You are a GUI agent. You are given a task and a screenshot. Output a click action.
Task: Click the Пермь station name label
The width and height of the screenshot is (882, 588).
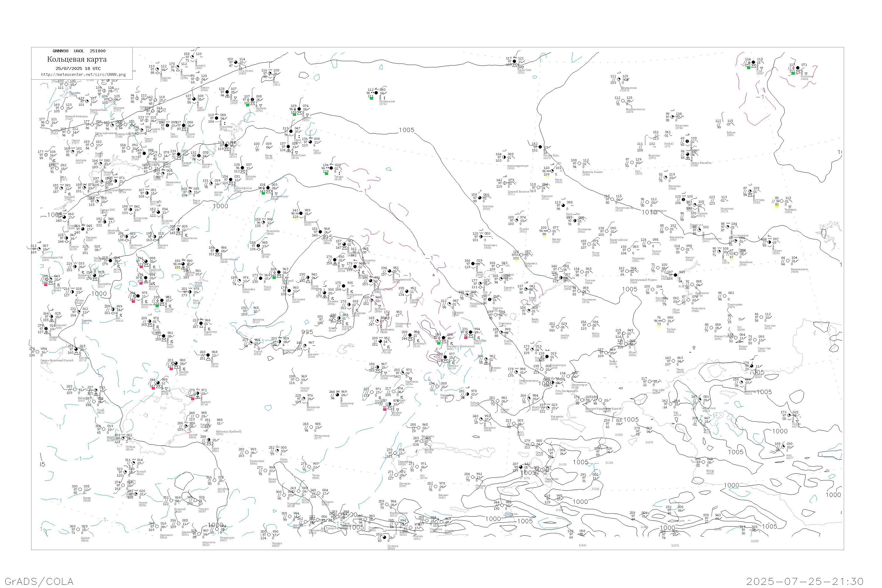coord(233,154)
